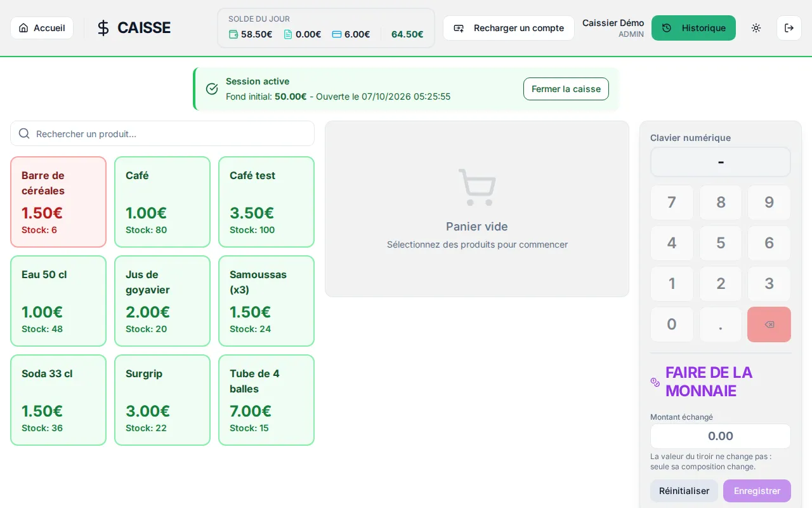Tap keypad digit 7

672,203
